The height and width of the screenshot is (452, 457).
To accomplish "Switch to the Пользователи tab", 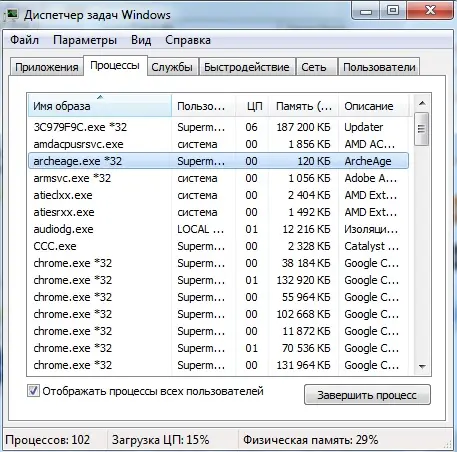I will pos(379,67).
